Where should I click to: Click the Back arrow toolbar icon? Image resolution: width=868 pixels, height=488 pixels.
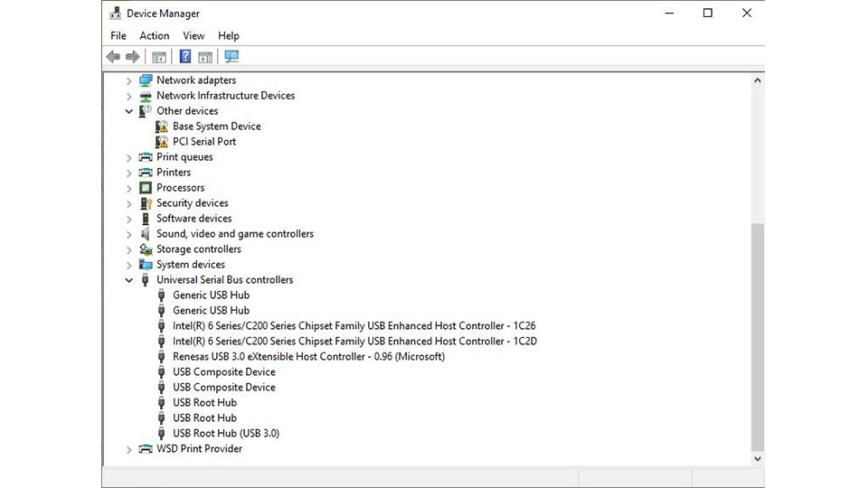113,57
